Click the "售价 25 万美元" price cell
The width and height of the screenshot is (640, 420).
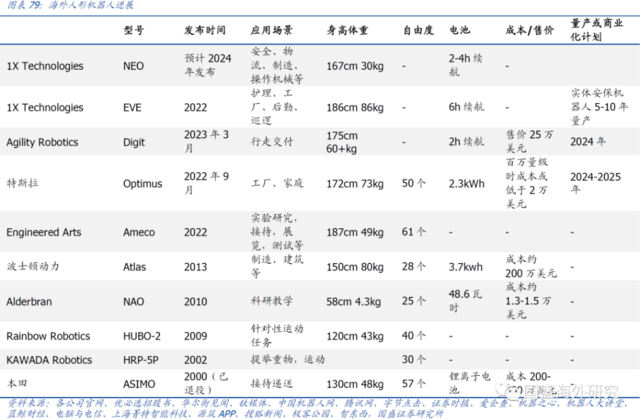529,141
